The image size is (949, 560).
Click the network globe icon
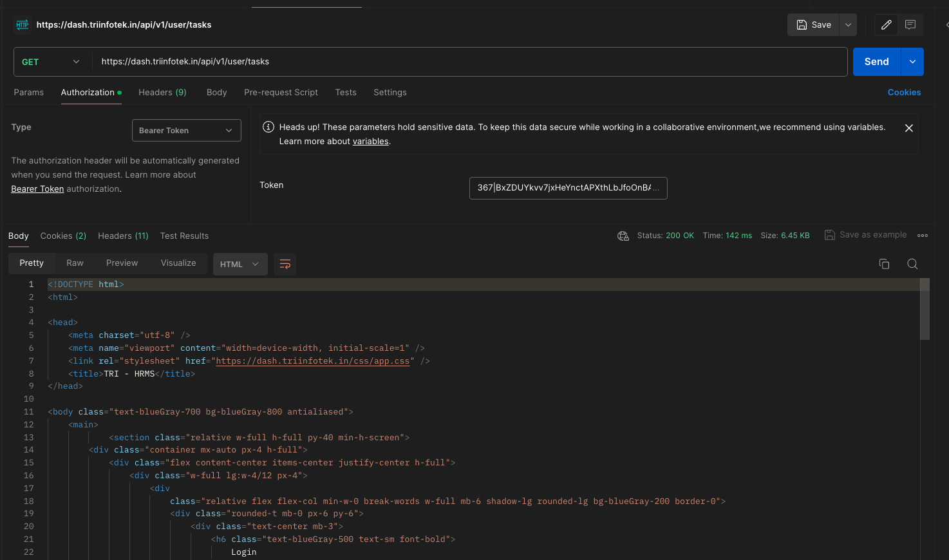[x=623, y=236]
